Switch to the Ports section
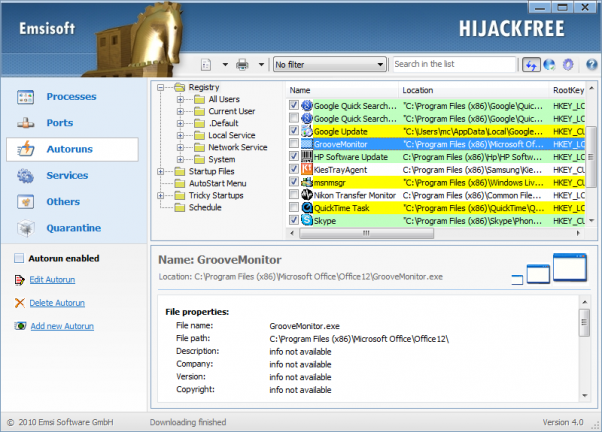 (60, 123)
